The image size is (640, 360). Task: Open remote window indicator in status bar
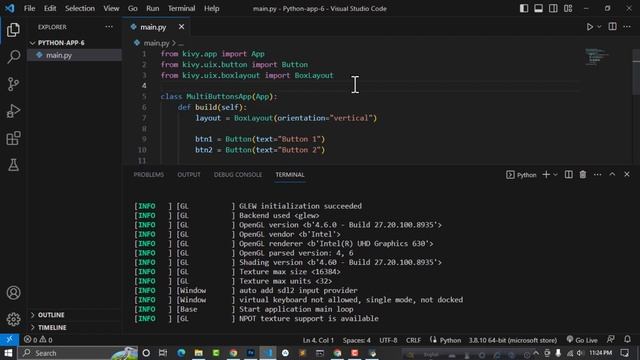pyautogui.click(x=9, y=340)
